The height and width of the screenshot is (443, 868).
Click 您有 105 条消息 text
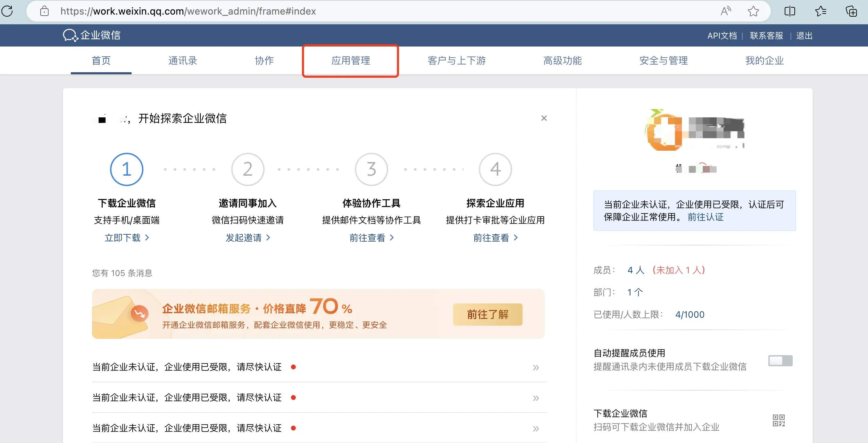(122, 273)
